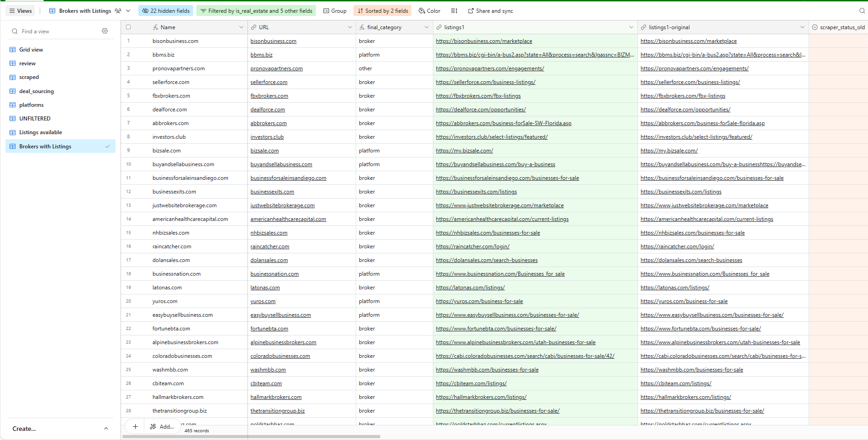Click the row height icon in toolbar
Viewport: 868px width, 440px height.
coord(454,11)
